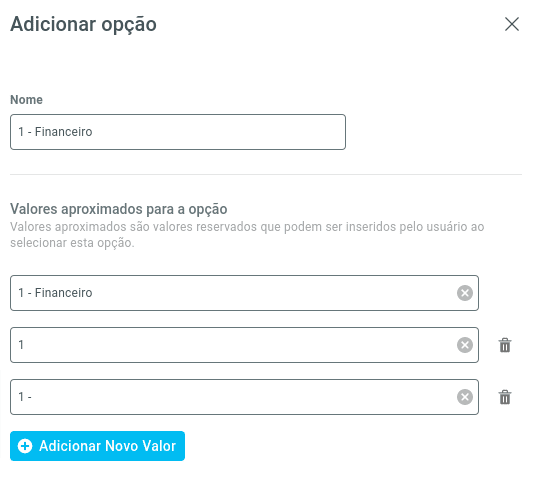This screenshot has height=477, width=538.
Task: Focus the first approximate value field '1 - Financeiro'
Action: 244,293
